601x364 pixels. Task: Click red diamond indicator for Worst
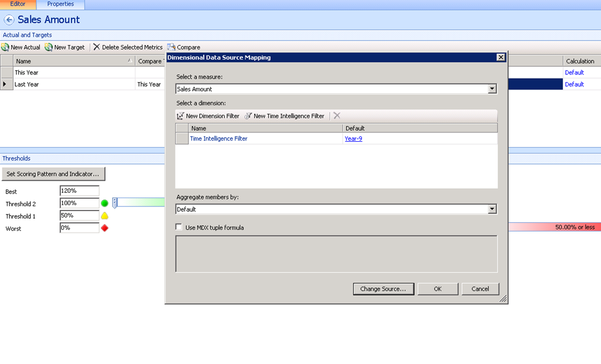(x=104, y=228)
